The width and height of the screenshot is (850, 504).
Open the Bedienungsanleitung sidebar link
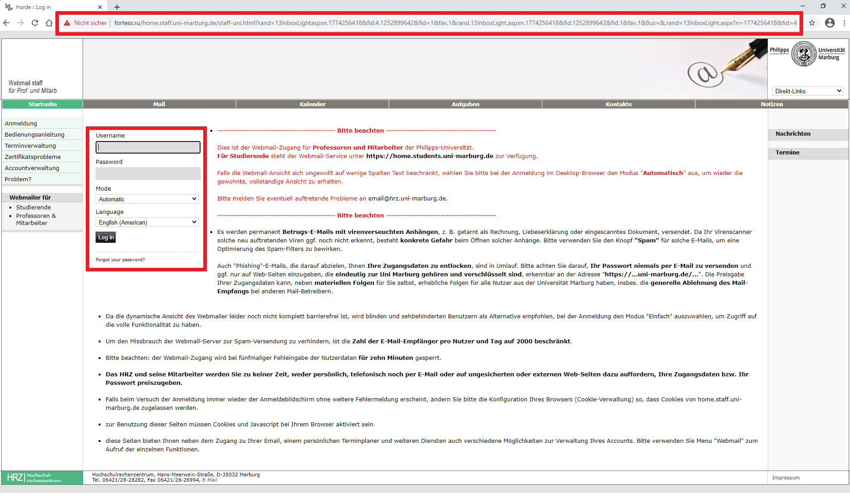[34, 135]
